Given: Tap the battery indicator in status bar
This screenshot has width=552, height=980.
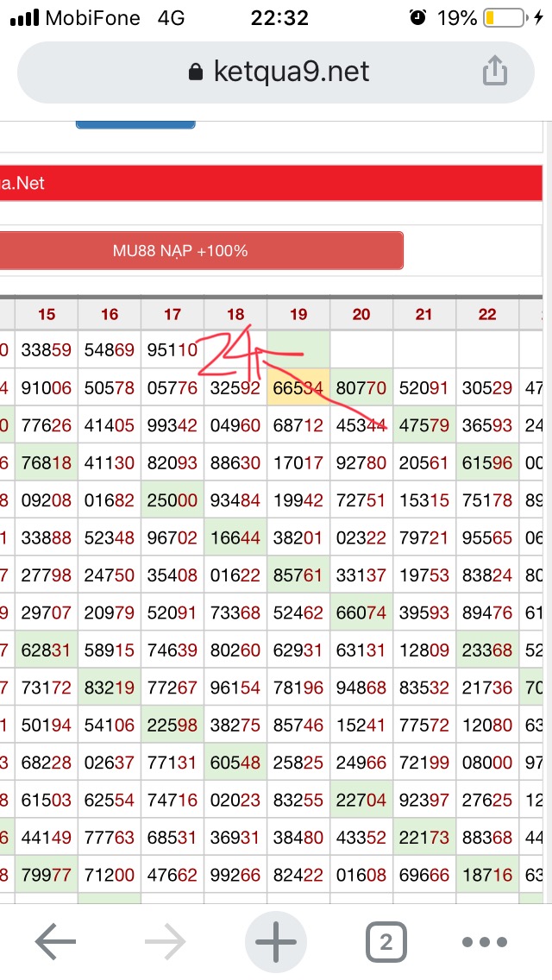Looking at the screenshot, I should coord(503,18).
